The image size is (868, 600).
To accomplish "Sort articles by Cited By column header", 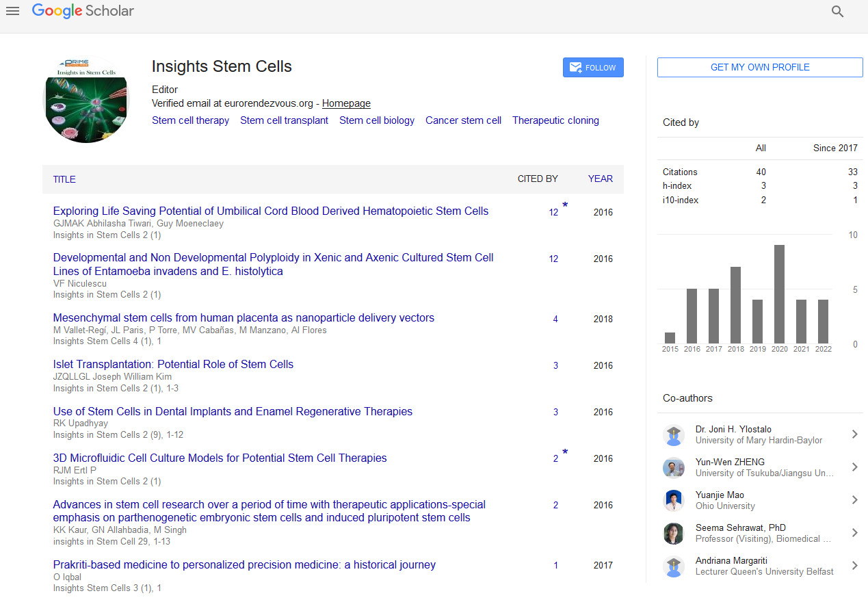I will pos(538,179).
